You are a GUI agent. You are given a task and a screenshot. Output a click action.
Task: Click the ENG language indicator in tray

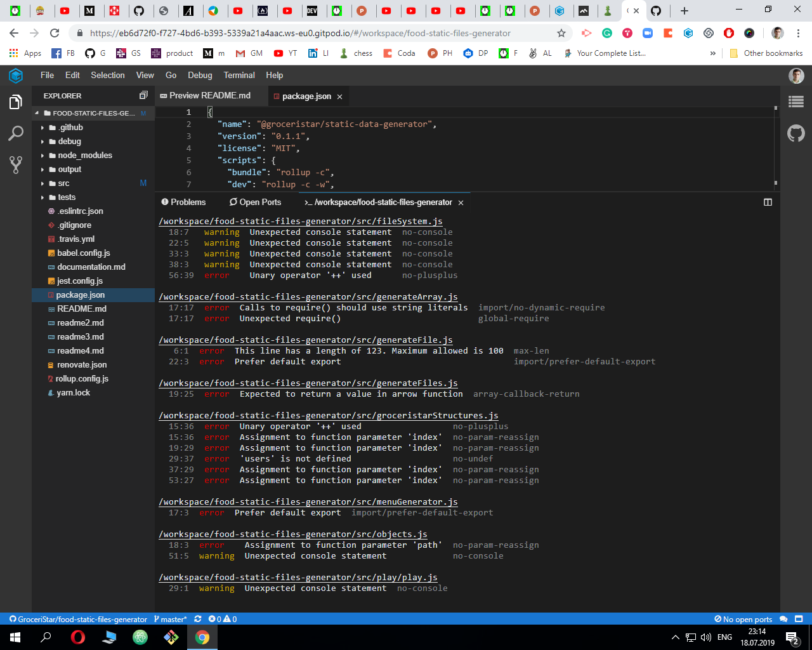(724, 637)
